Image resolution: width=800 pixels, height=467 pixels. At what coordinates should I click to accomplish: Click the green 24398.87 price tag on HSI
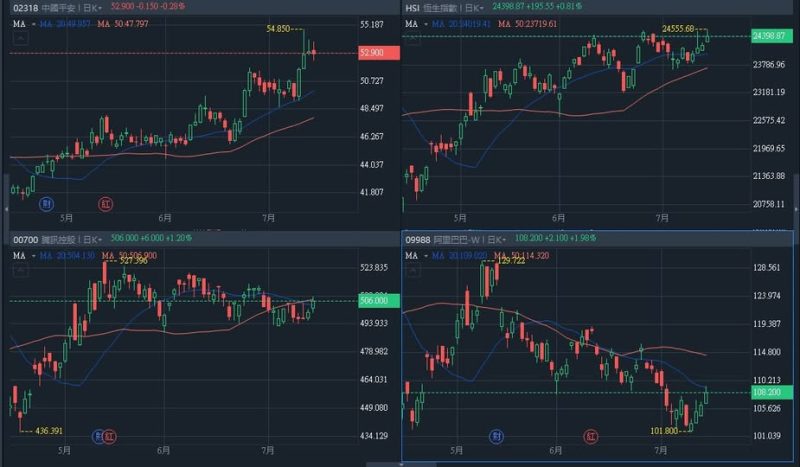(x=772, y=36)
